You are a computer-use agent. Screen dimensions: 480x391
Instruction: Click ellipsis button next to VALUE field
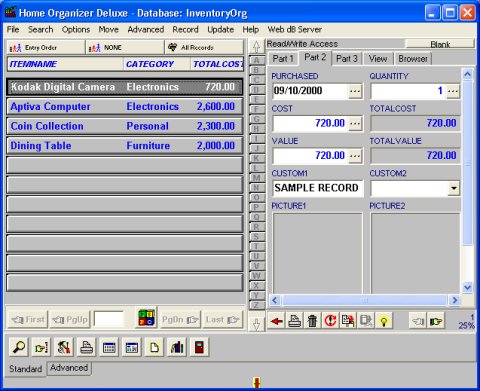(355, 156)
